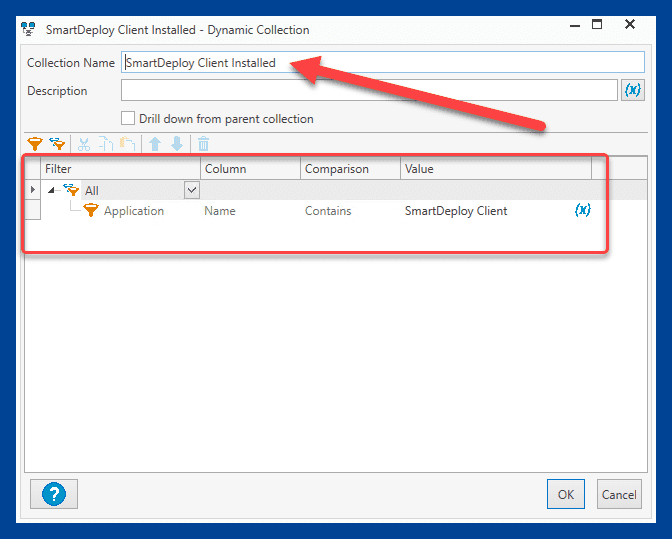The width and height of the screenshot is (672, 539).
Task: Move the filter up with the arrow
Action: [x=155, y=144]
